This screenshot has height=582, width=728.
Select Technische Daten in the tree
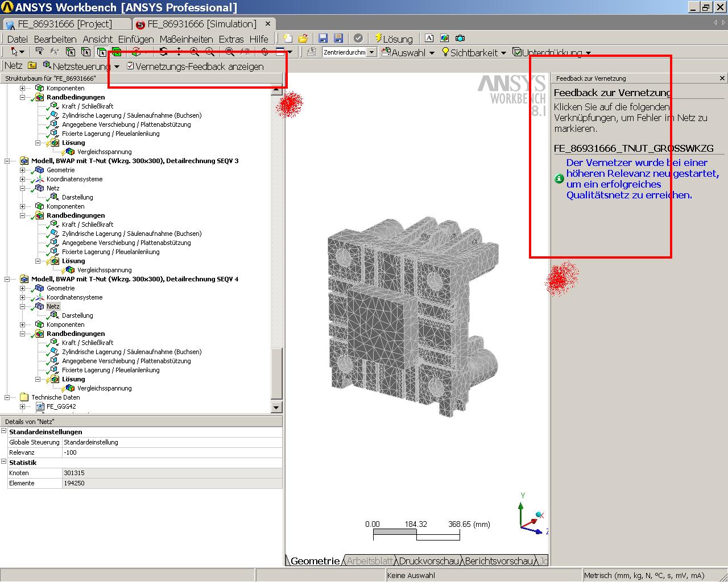coord(56,397)
